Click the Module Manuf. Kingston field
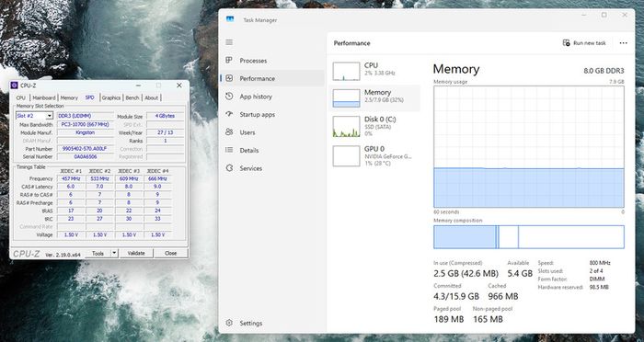The width and height of the screenshot is (644, 342). click(85, 132)
